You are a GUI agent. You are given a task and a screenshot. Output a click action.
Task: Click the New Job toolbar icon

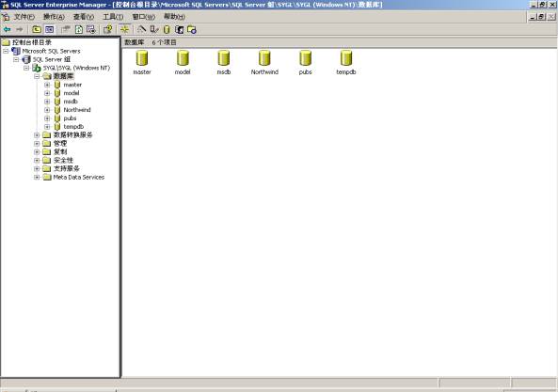(192, 29)
